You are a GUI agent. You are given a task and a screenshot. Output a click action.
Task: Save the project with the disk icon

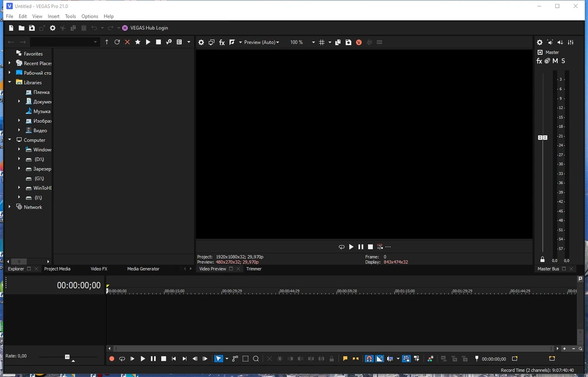point(32,28)
